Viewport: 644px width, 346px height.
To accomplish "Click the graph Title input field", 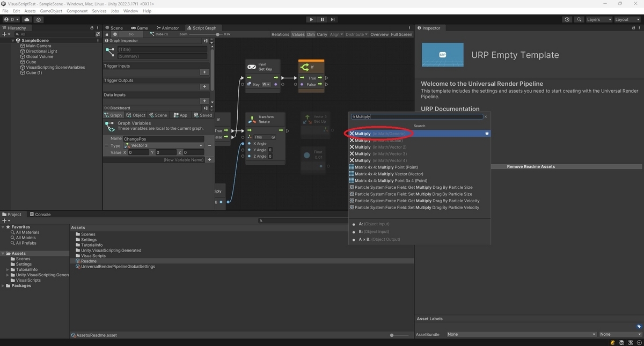I will coord(162,49).
